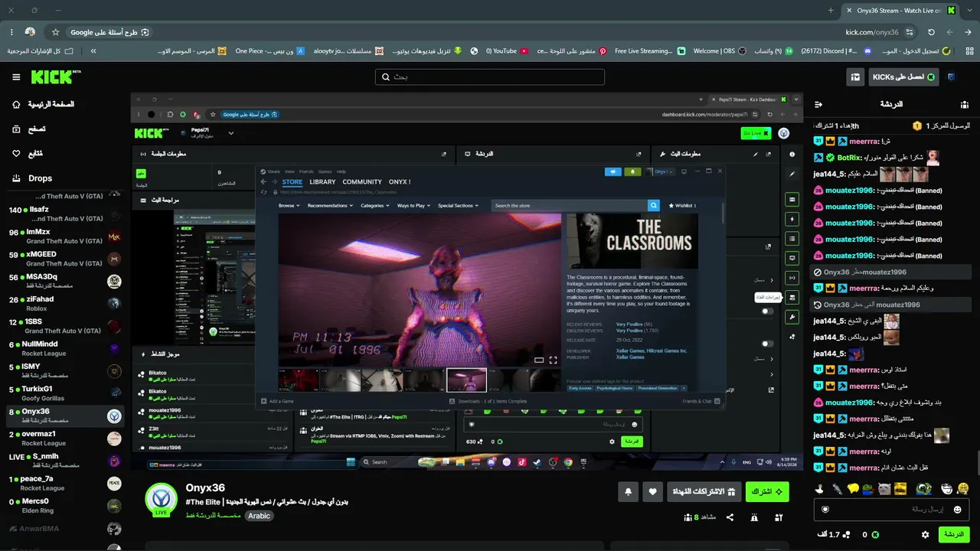This screenshot has width=980, height=551.
Task: Click the kick.com/onyx36 address bar
Action: pos(871,32)
